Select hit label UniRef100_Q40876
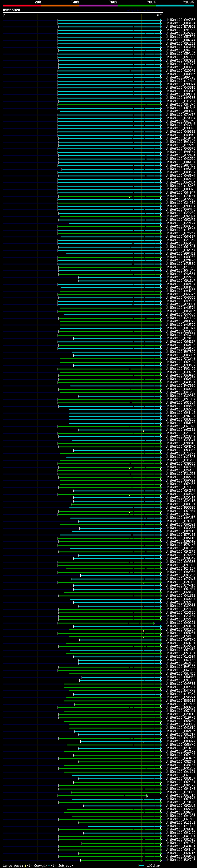Viewport: 197px width, 868px height. coord(180,494)
